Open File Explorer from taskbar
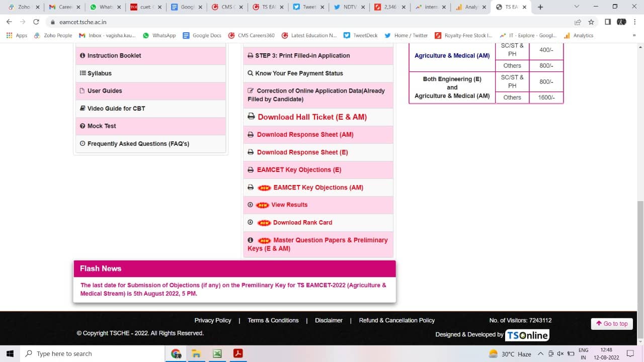The width and height of the screenshot is (644, 362). pos(197,353)
